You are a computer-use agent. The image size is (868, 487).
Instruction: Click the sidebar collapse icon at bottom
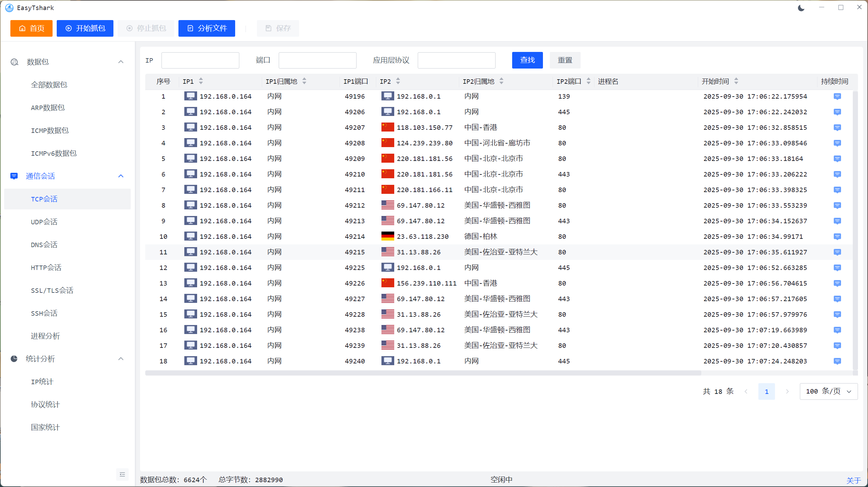tap(122, 475)
